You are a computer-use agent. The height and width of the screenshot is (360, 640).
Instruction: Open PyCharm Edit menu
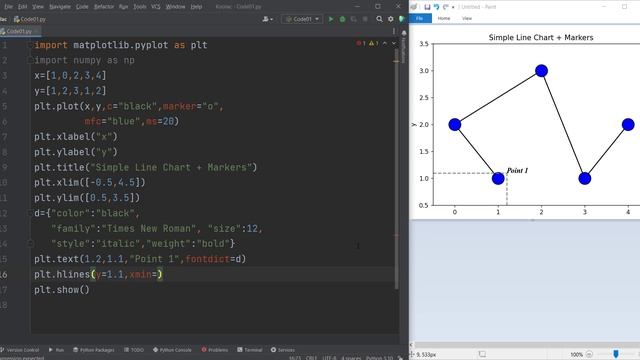click(22, 7)
